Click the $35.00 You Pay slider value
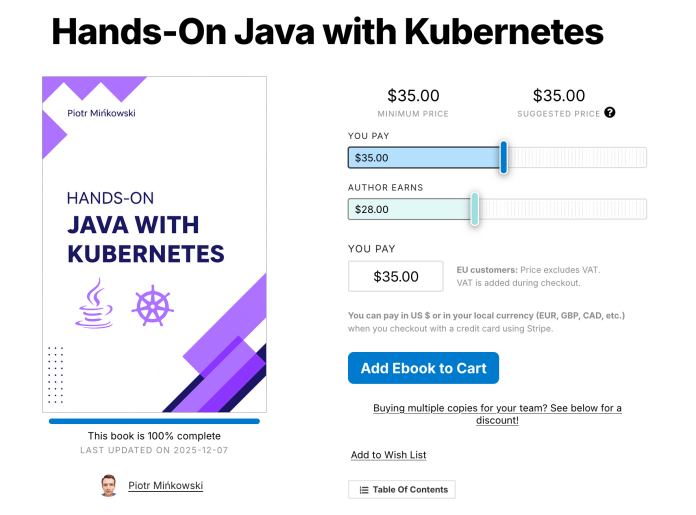 click(x=372, y=158)
